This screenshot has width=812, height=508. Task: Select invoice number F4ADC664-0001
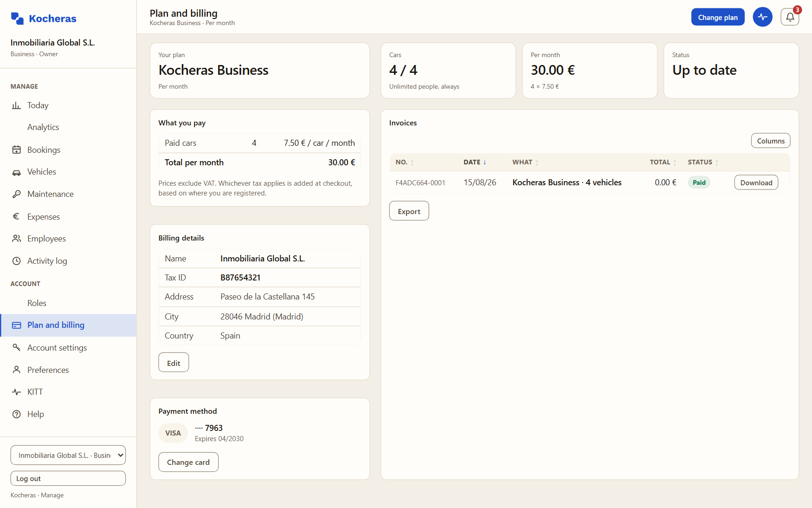tap(420, 183)
